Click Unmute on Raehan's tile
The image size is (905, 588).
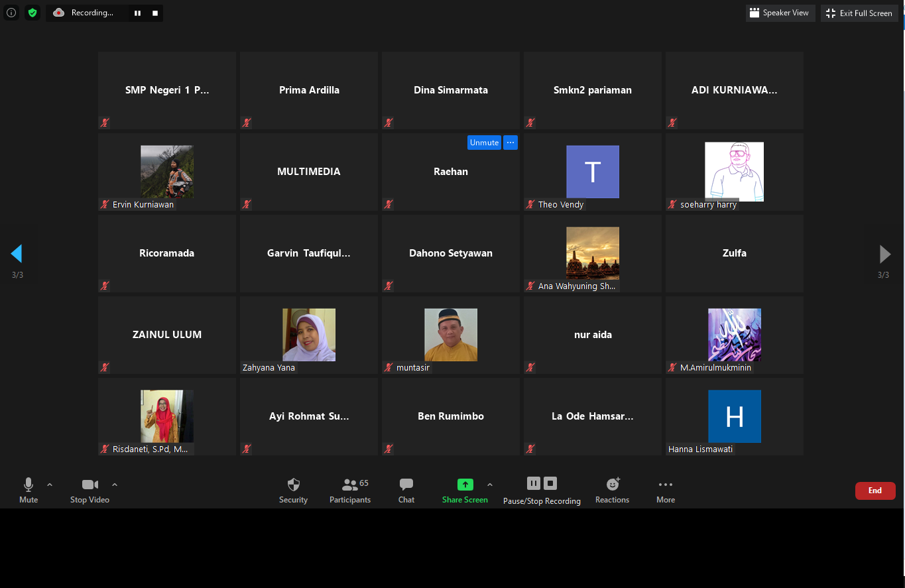click(484, 143)
